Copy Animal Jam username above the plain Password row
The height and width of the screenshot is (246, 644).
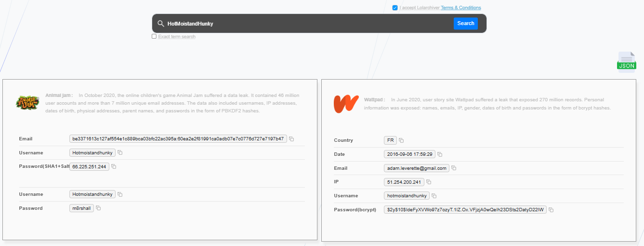(120, 194)
